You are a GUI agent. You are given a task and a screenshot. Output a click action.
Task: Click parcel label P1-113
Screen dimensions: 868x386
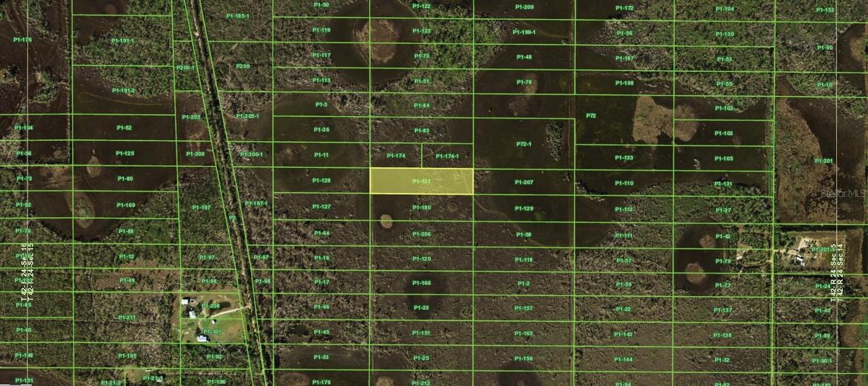pyautogui.click(x=321, y=80)
